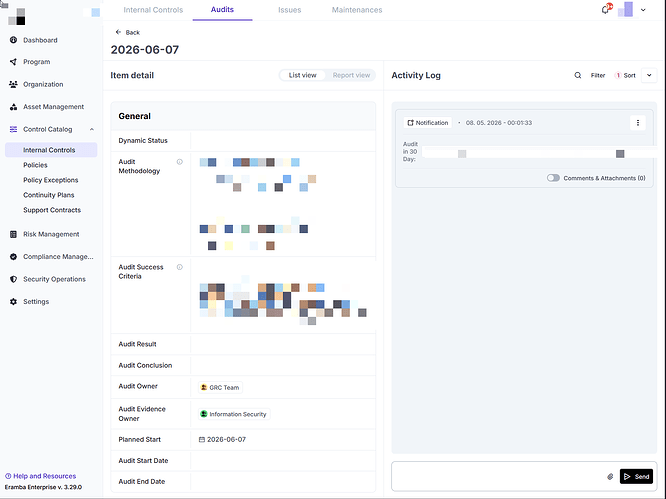Open Continuity Plans in the sidebar
The width and height of the screenshot is (666, 499).
(x=48, y=195)
